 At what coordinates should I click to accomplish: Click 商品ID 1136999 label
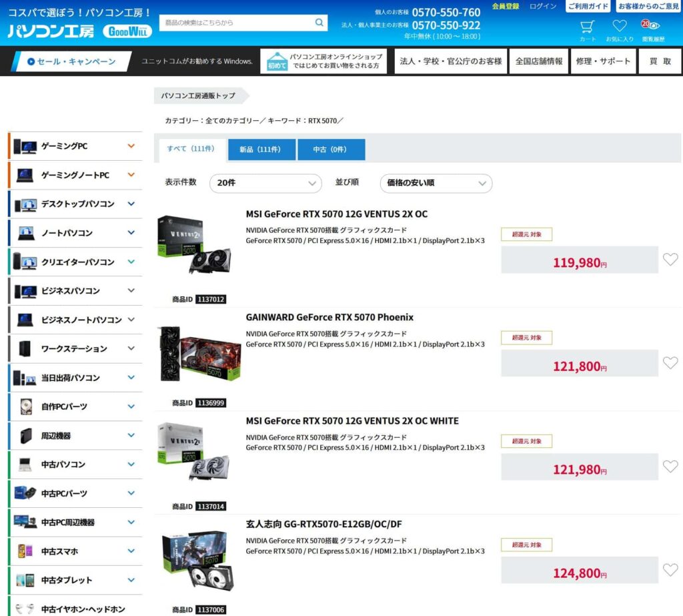click(x=199, y=403)
